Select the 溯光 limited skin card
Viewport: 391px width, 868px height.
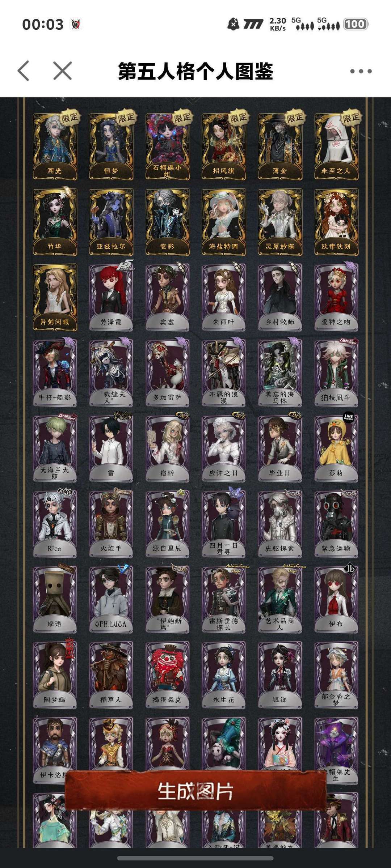55,146
